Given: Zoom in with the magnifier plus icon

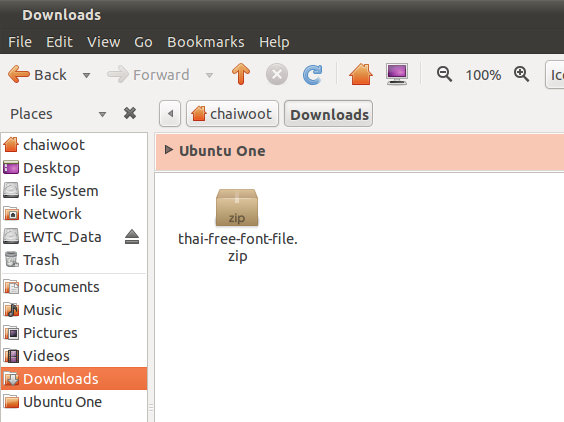Looking at the screenshot, I should point(521,74).
